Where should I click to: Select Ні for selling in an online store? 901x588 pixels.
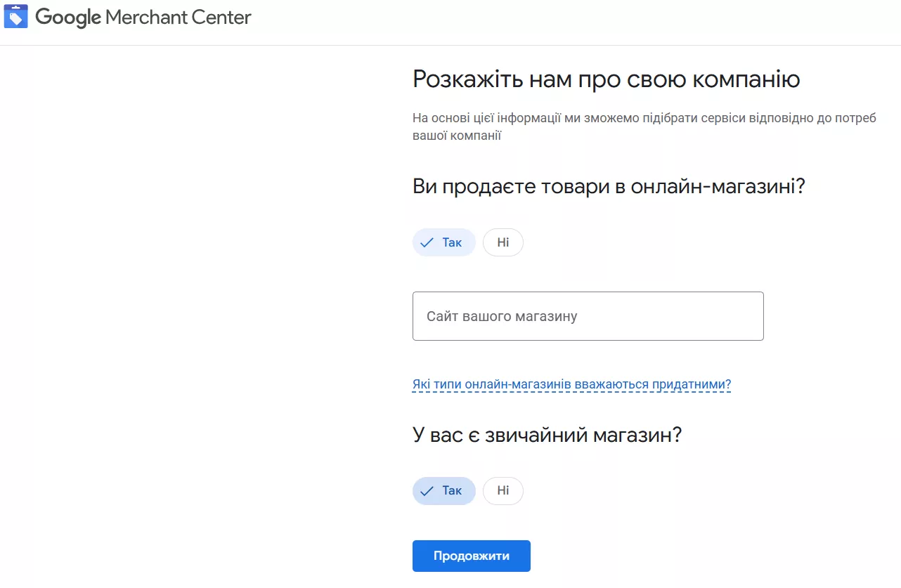503,242
